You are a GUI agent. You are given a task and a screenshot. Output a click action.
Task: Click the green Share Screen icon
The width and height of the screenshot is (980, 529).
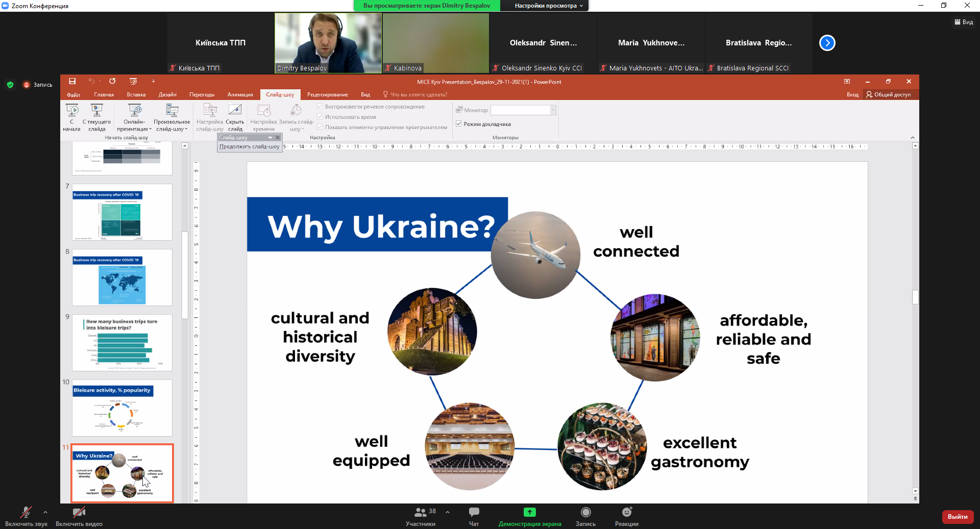tap(529, 512)
